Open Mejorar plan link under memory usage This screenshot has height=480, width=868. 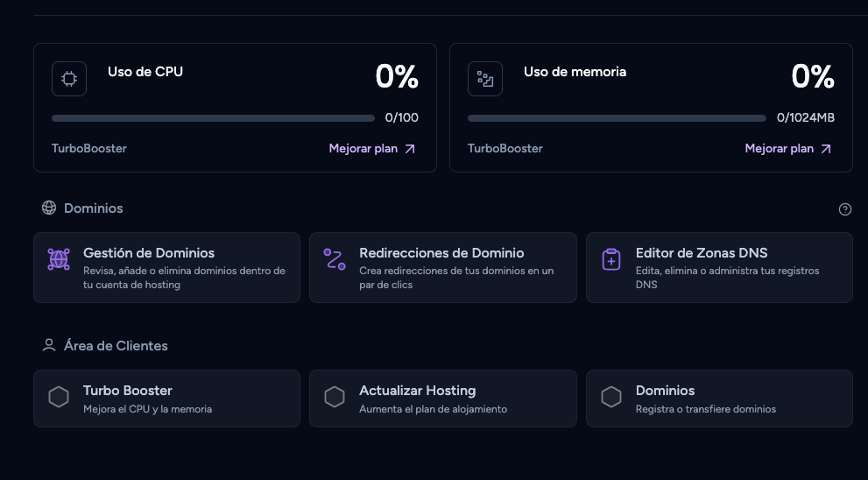pyautogui.click(x=779, y=148)
